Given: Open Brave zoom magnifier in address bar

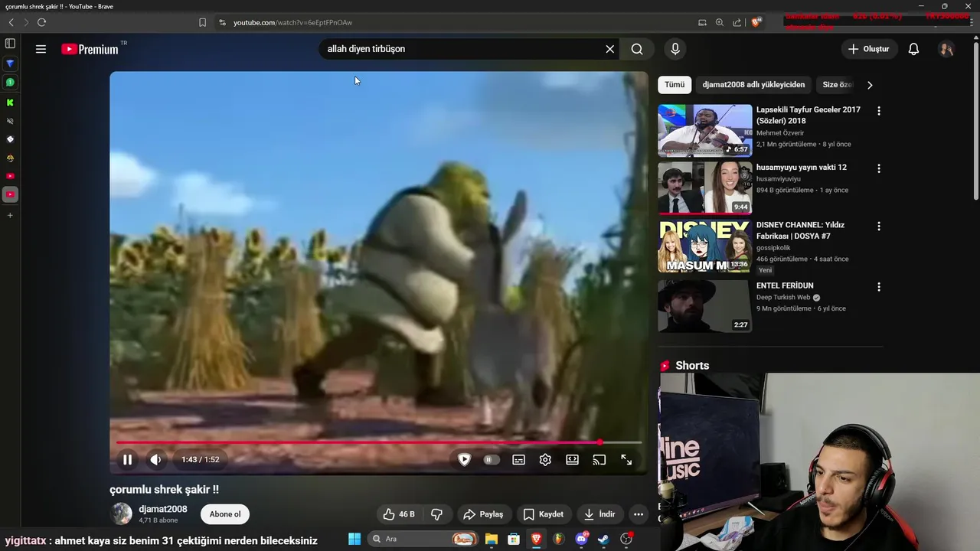Looking at the screenshot, I should point(719,22).
